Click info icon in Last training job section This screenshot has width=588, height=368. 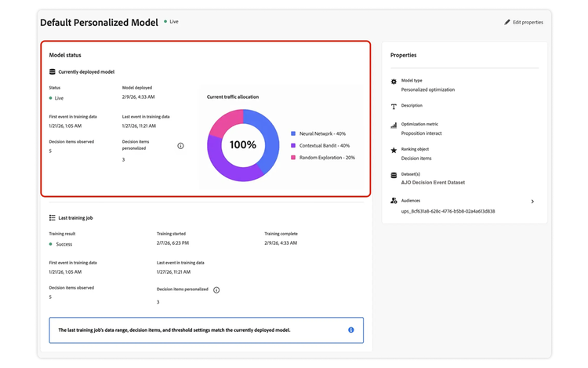pos(216,290)
